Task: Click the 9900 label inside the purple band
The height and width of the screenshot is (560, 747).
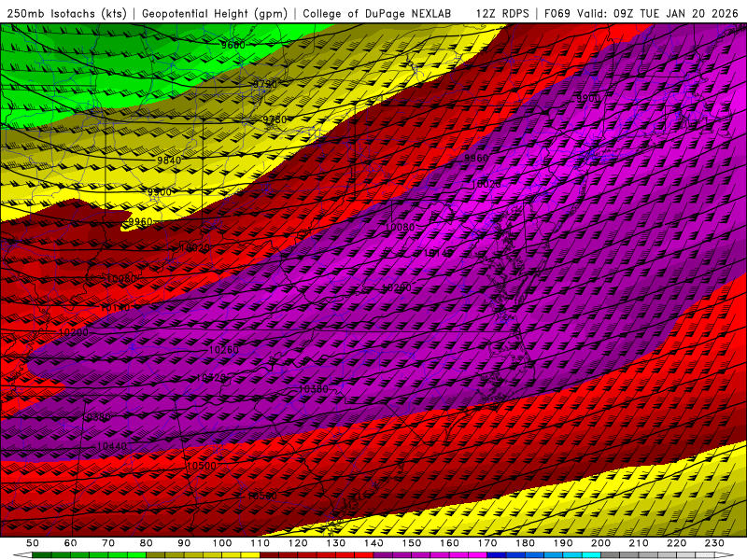Action: coord(588,99)
